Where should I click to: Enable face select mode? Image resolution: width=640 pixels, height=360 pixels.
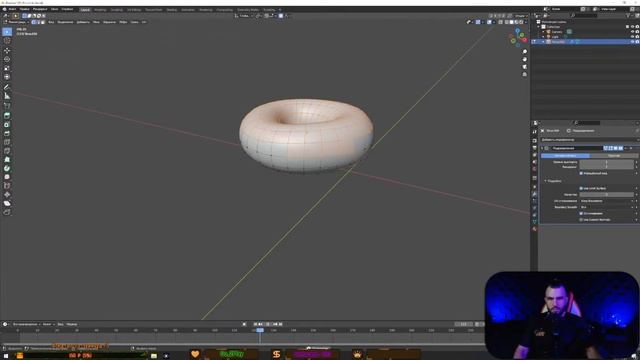pos(43,22)
